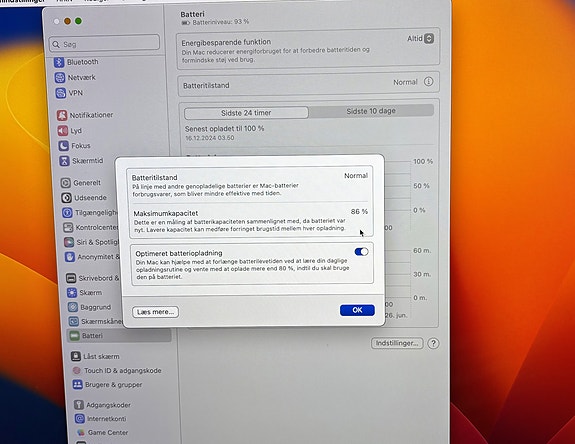Click the Batteriniveau: 93 % text
575x444 pixels.
pos(221,22)
